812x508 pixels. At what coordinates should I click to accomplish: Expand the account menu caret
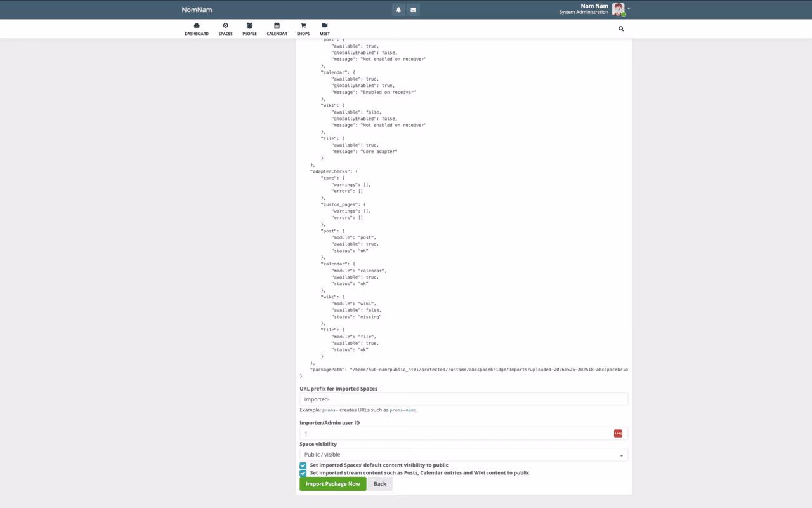click(x=629, y=9)
